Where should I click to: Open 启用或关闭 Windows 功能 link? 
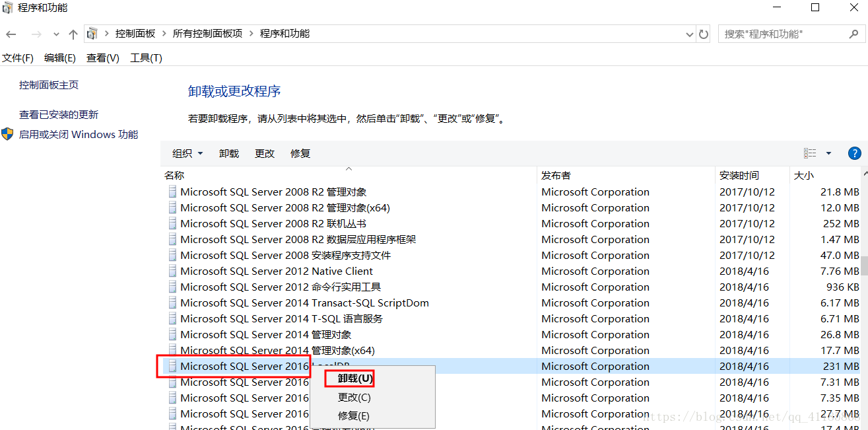[x=79, y=135]
